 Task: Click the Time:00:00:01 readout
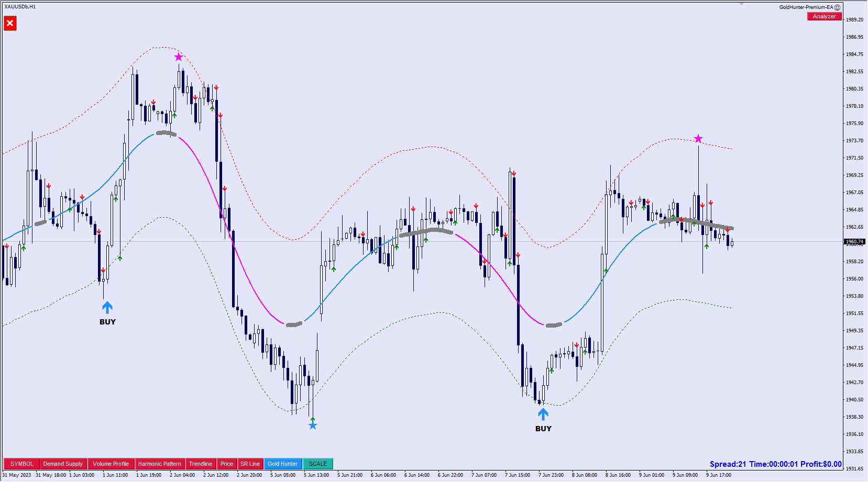(774, 464)
